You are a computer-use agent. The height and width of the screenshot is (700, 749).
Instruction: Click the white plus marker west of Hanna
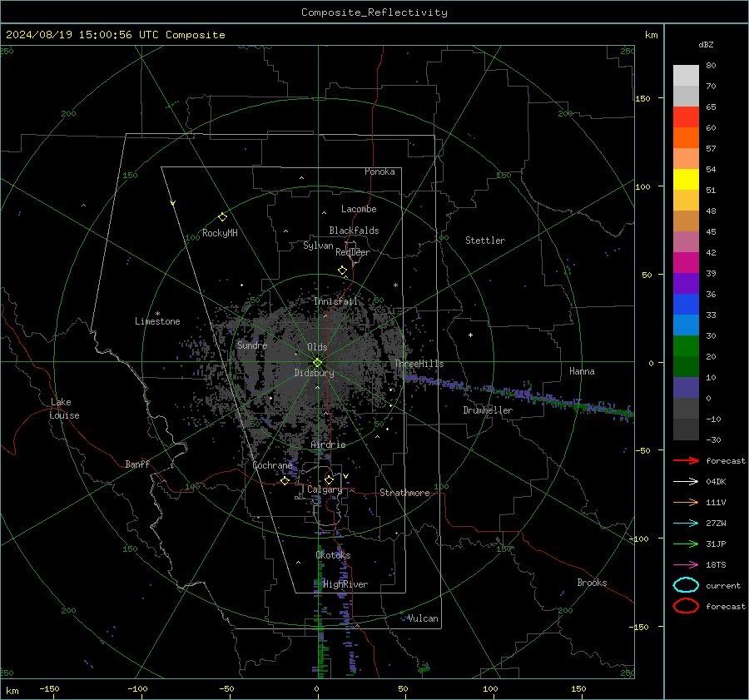point(470,335)
